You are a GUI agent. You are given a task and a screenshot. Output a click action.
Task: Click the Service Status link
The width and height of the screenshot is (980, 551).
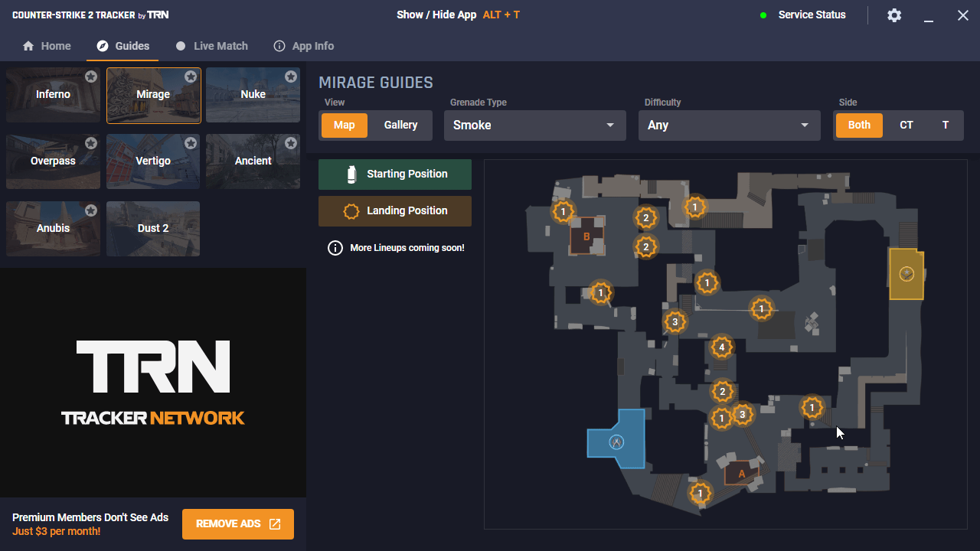pos(812,15)
